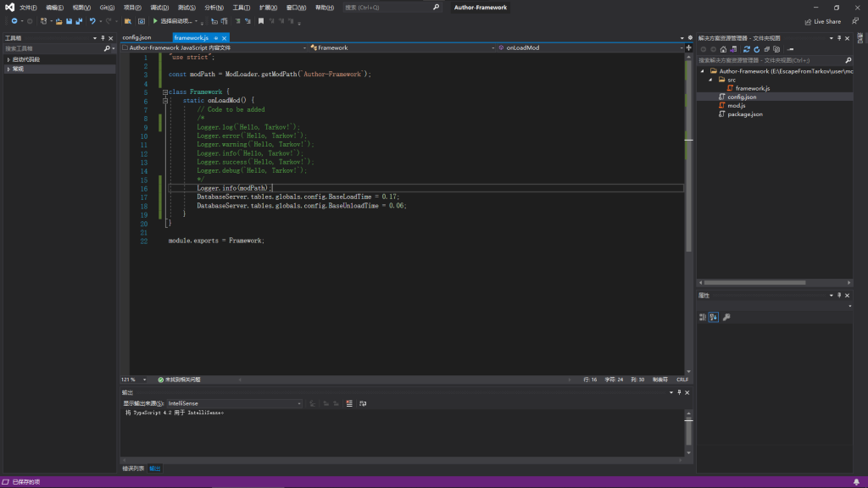Pin the Solution Explorer with auto-hide icon
Viewport: 868px width, 488px height.
click(839, 38)
